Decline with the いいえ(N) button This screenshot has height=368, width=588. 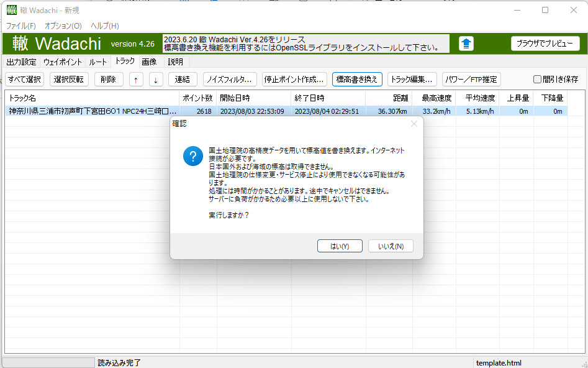pos(391,246)
